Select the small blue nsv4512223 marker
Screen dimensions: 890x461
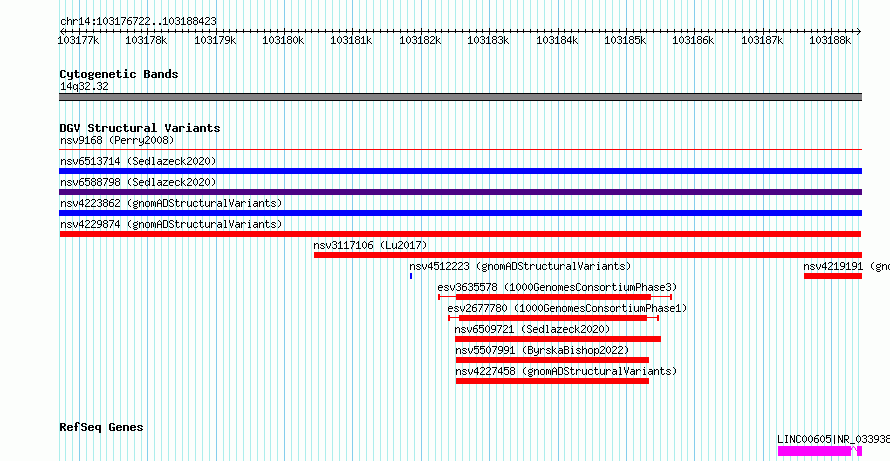point(411,276)
